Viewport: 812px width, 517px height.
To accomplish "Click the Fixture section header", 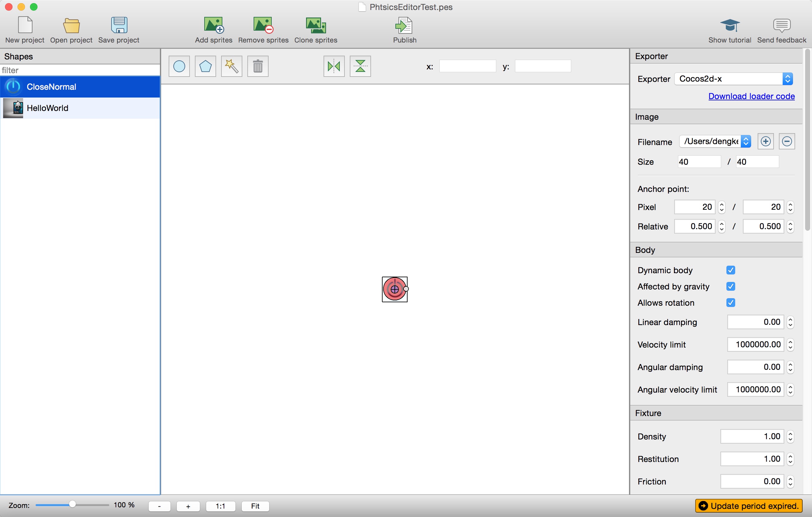I will pyautogui.click(x=716, y=414).
